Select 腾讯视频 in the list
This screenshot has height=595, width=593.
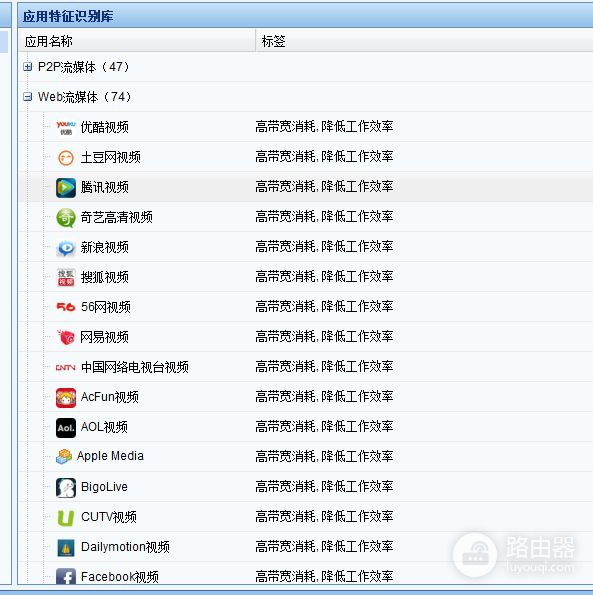tap(104, 187)
